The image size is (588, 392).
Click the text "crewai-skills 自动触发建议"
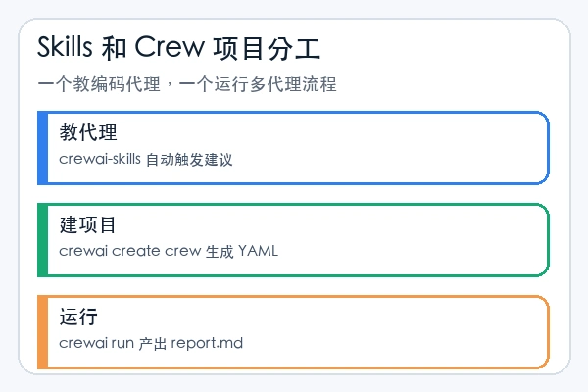[145, 160]
